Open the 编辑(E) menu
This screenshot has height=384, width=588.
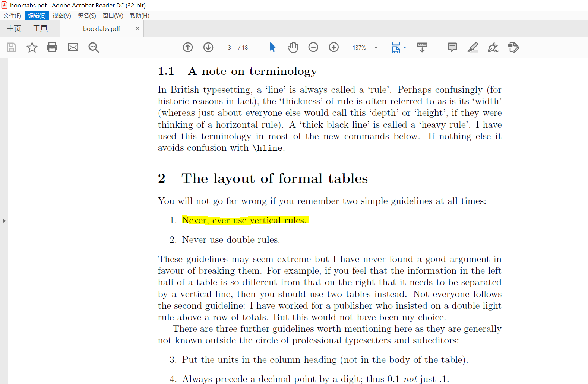[x=37, y=15]
